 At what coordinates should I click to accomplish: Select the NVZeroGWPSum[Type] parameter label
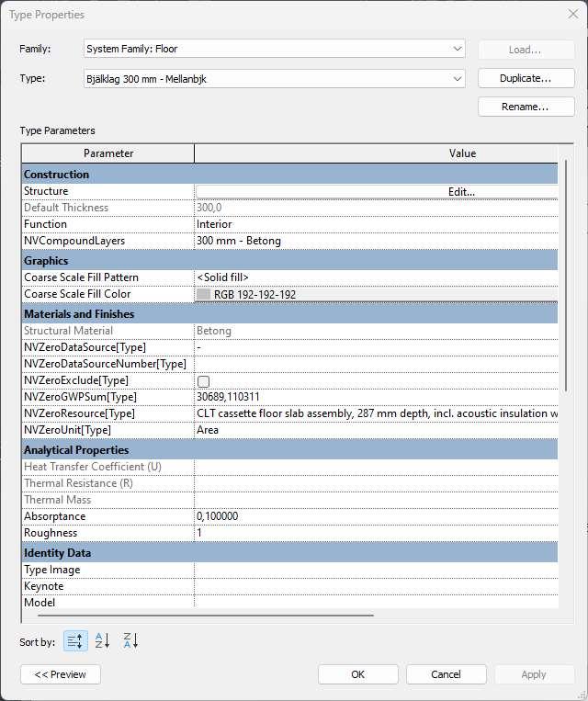coord(81,397)
